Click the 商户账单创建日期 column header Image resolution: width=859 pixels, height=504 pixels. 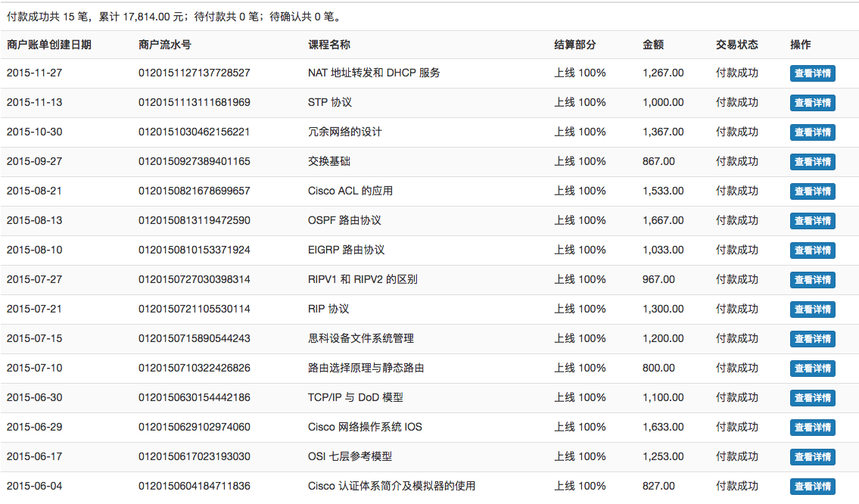pyautogui.click(x=48, y=45)
